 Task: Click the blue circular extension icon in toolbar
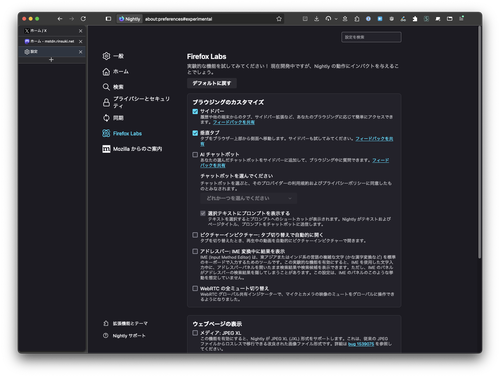click(x=368, y=19)
